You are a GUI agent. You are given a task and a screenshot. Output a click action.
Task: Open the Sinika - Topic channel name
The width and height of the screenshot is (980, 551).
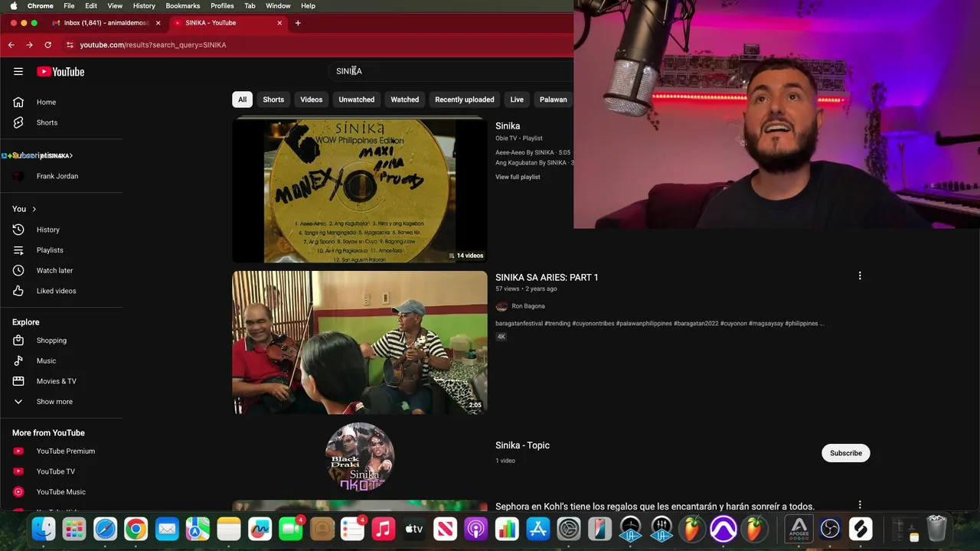[x=522, y=445]
